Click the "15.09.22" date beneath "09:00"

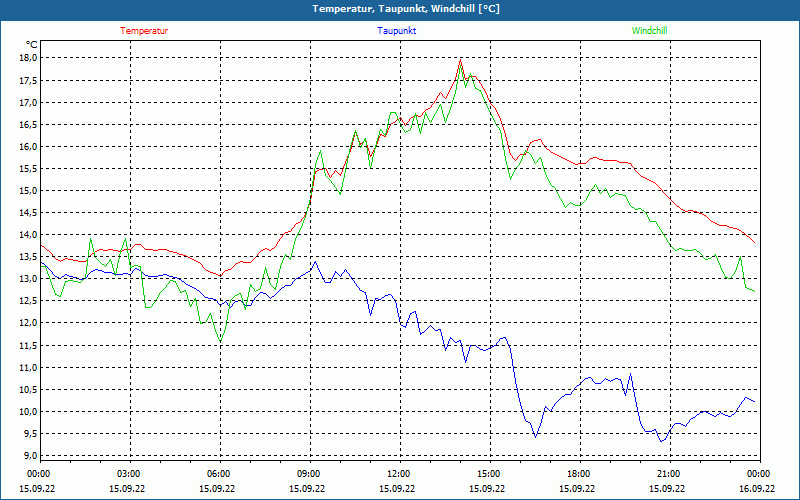point(307,488)
